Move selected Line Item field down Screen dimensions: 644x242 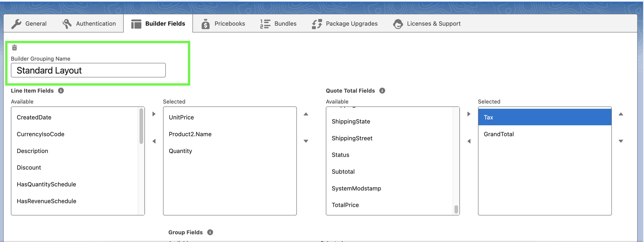pyautogui.click(x=306, y=141)
